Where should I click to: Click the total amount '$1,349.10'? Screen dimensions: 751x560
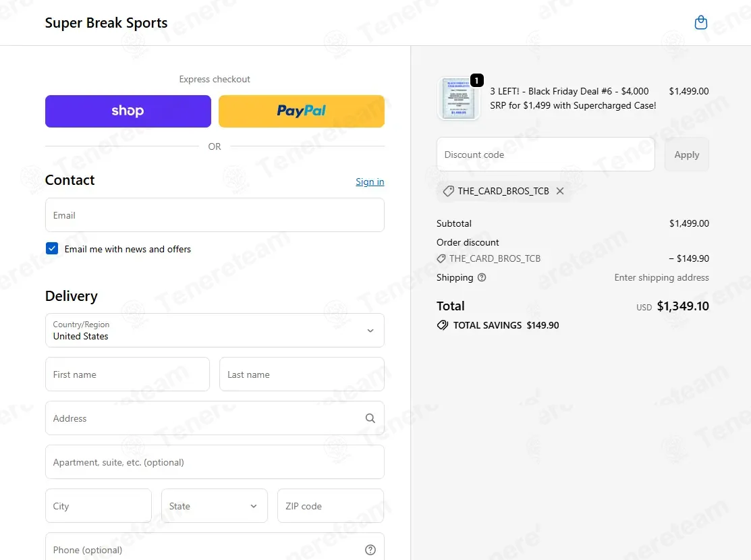(x=682, y=306)
